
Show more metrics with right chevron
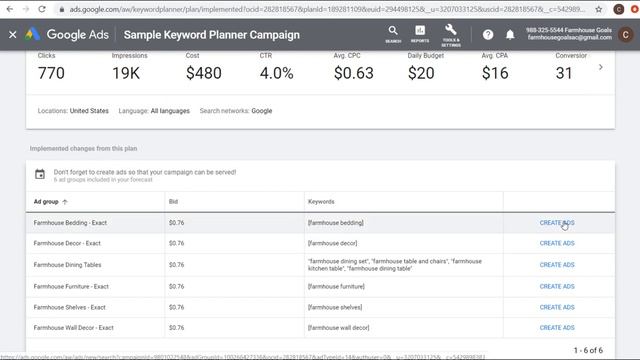tap(600, 67)
